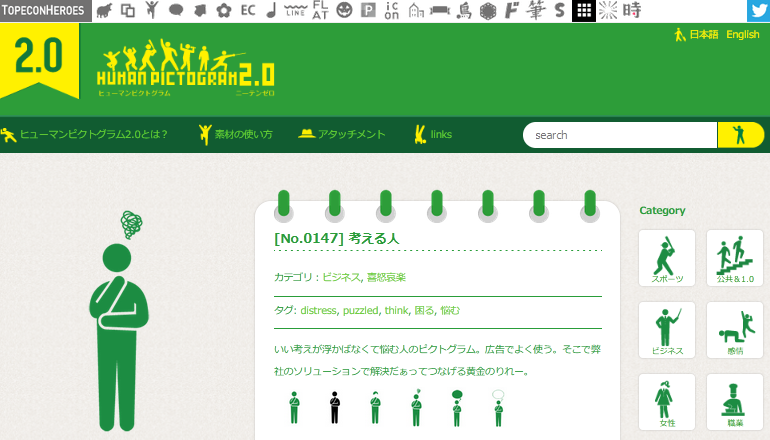Image resolution: width=770 pixels, height=440 pixels.
Task: Click the Human Pictogram 2.0 logo
Action: click(x=186, y=68)
